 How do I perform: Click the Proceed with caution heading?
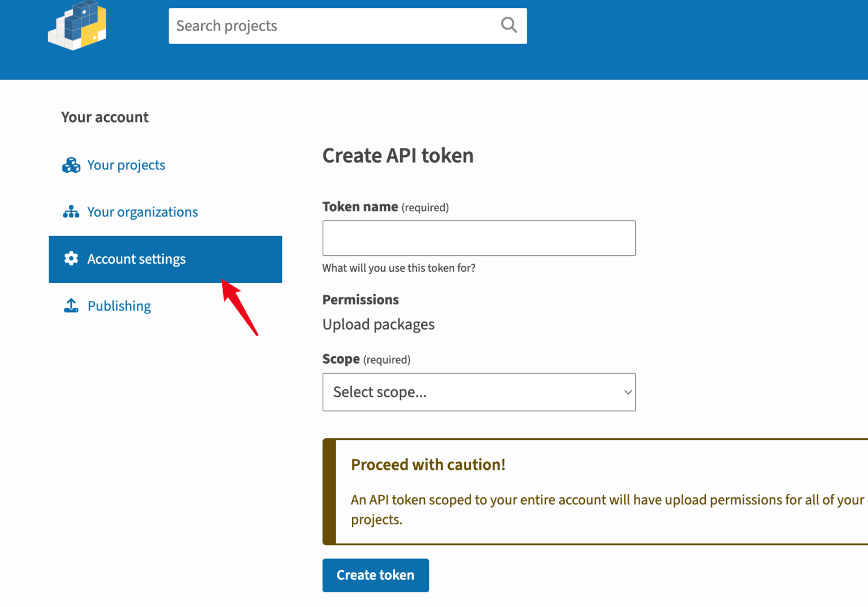tap(428, 465)
